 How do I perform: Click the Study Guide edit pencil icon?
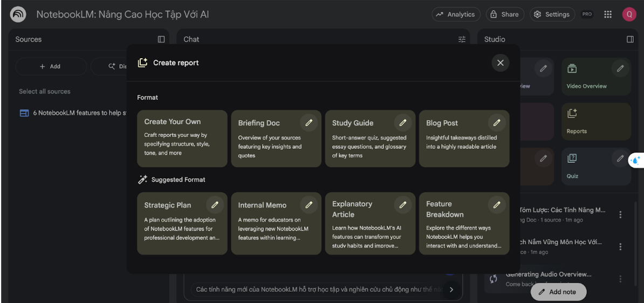402,123
